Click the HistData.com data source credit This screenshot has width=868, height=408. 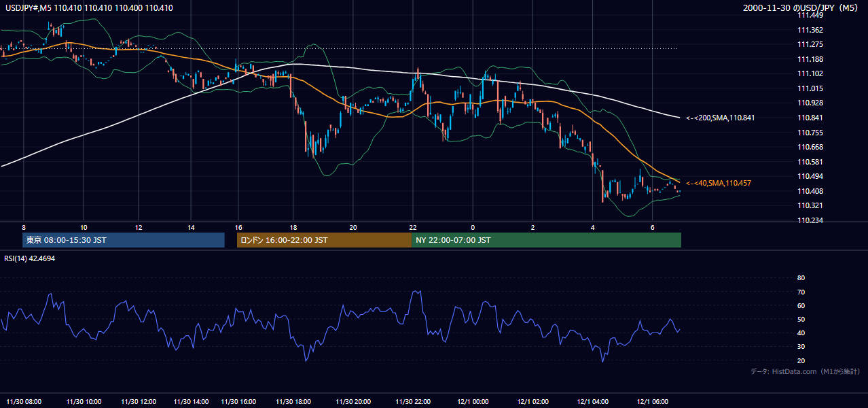(x=805, y=371)
